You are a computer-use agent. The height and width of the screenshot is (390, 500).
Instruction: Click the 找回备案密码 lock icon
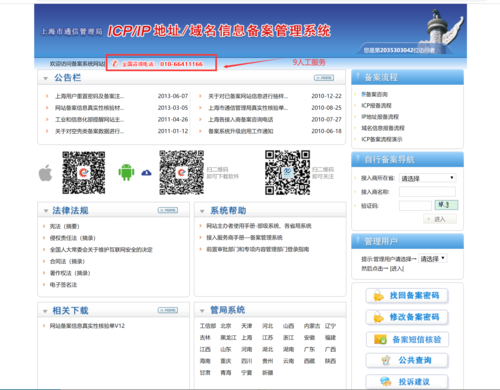point(378,295)
